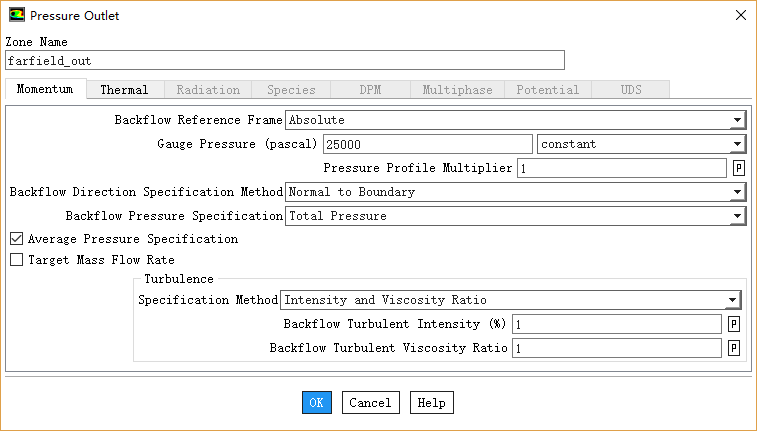Open Help for Pressure Outlet
The width and height of the screenshot is (757, 431).
tap(431, 402)
